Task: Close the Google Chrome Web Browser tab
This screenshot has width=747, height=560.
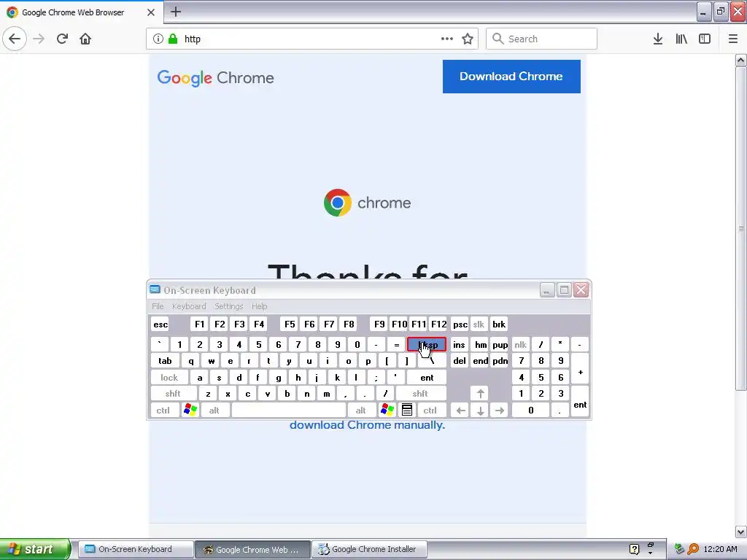Action: 151,12
